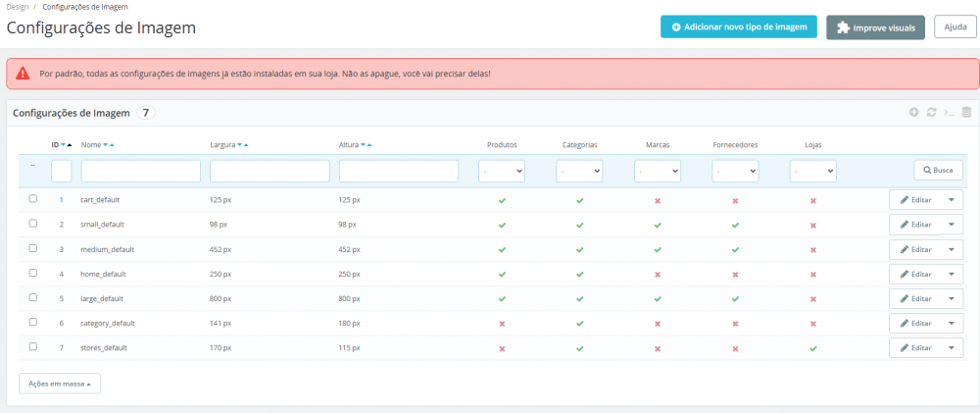Expand the Editar arrow for small_default
The width and height of the screenshot is (980, 413).
(x=952, y=225)
